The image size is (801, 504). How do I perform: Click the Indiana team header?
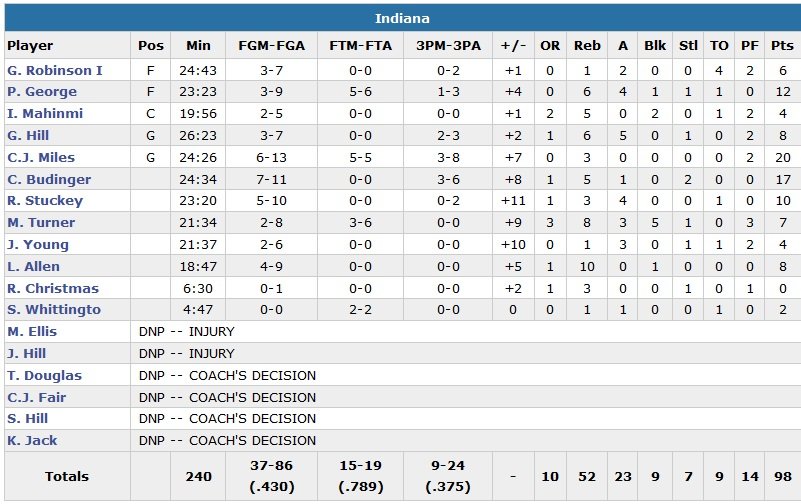coord(402,19)
